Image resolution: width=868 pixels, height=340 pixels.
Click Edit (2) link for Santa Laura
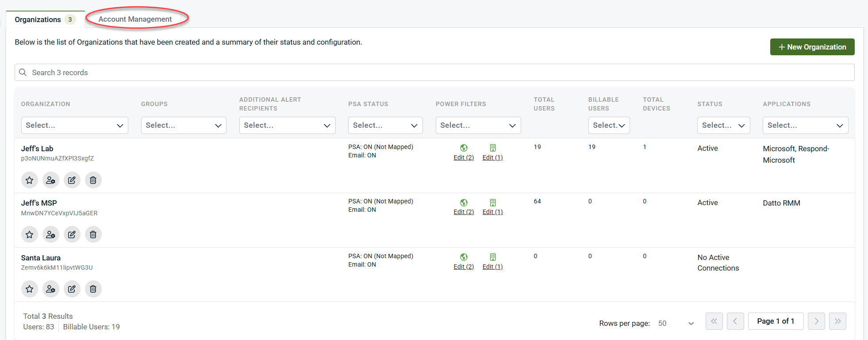464,267
